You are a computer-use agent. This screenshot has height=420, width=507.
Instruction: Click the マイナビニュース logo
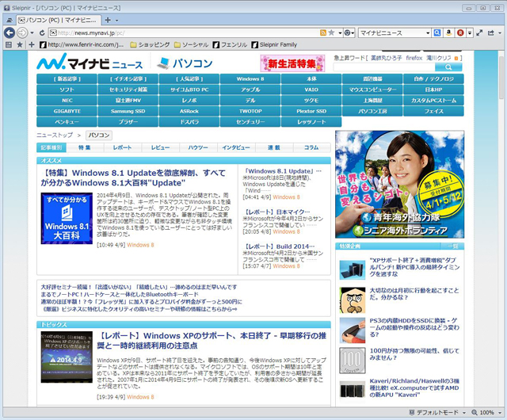90,62
